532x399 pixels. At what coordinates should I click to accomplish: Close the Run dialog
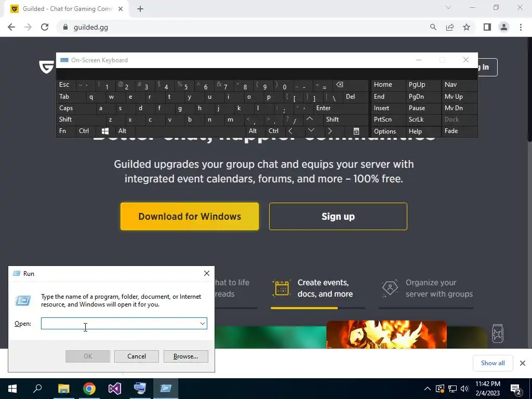pyautogui.click(x=207, y=273)
